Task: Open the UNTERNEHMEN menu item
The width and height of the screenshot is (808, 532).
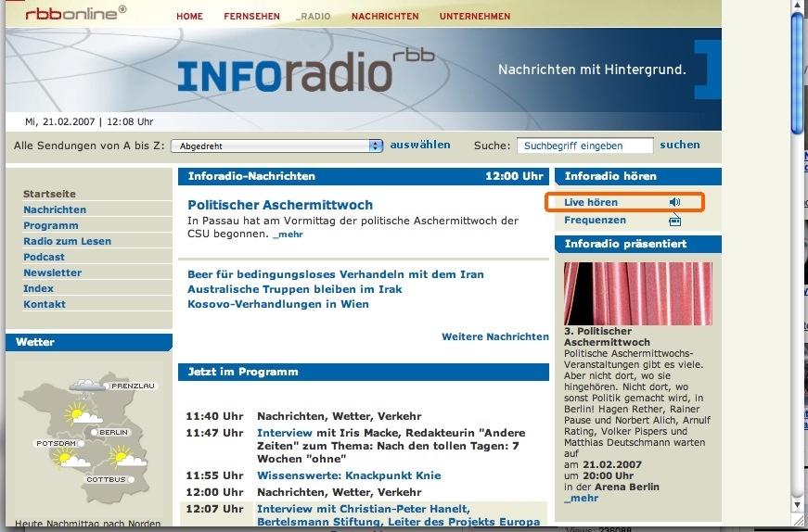Action: click(x=475, y=16)
